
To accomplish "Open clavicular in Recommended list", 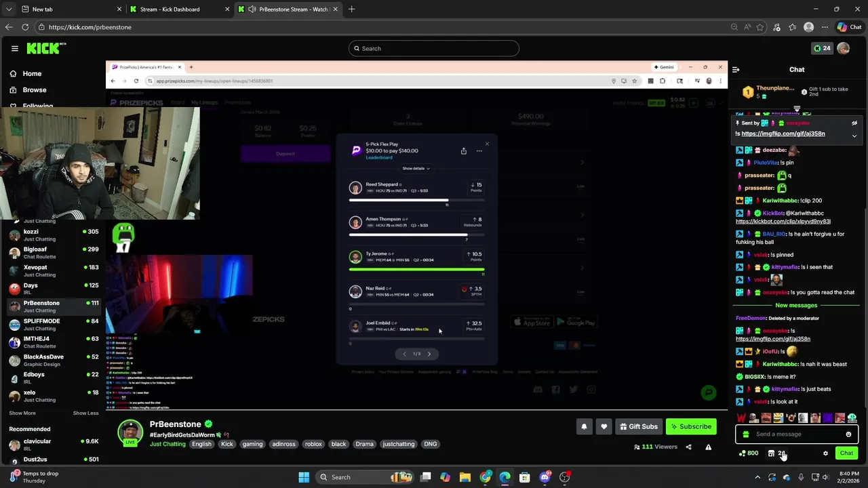I will pos(53,445).
